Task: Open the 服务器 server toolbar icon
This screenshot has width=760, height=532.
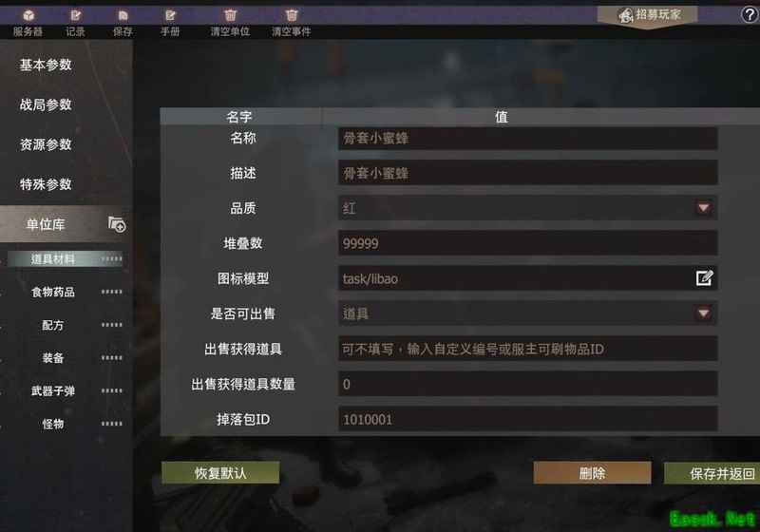Action: point(28,15)
